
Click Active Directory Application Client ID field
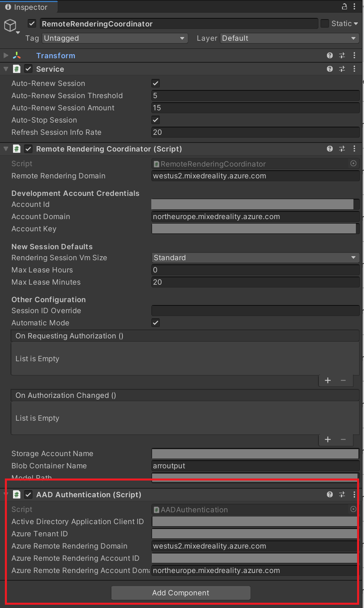pyautogui.click(x=255, y=522)
